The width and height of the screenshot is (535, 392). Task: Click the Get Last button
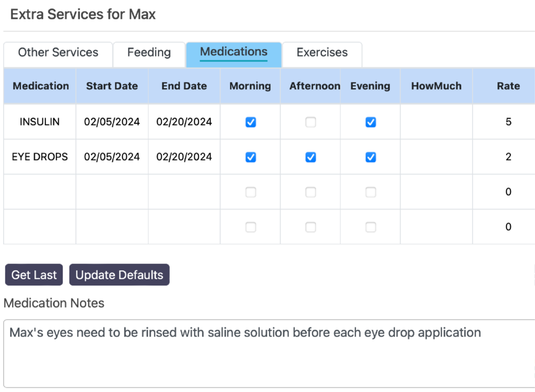click(33, 275)
